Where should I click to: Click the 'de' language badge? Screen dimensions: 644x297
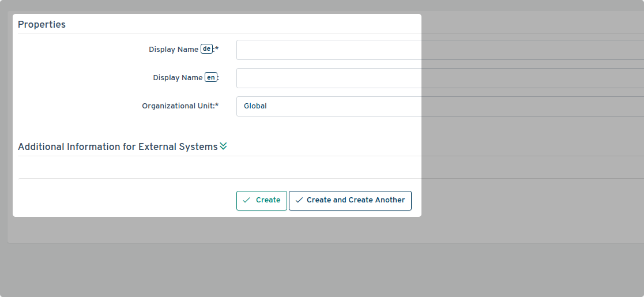[x=206, y=49]
